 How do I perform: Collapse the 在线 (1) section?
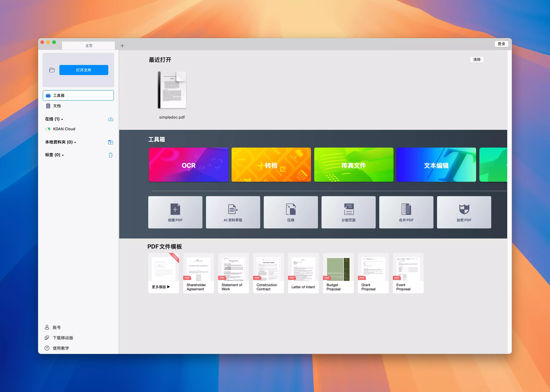(62, 119)
